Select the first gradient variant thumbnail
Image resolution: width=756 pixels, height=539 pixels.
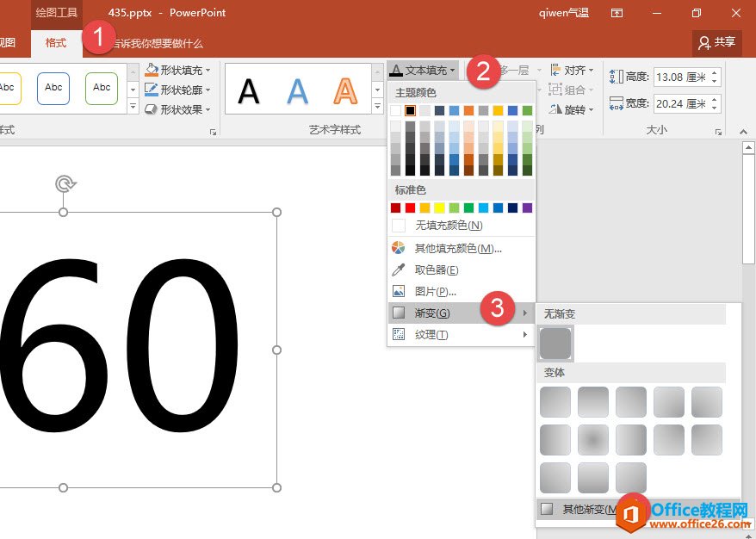tap(555, 402)
